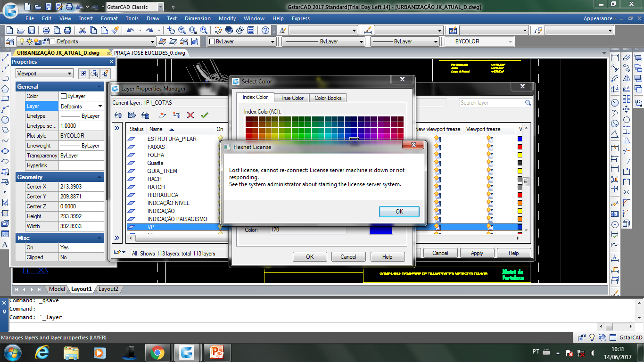Open the Quick Calculator icon
Image resolution: width=644 pixels, height=362 pixels.
pyautogui.click(x=251, y=30)
